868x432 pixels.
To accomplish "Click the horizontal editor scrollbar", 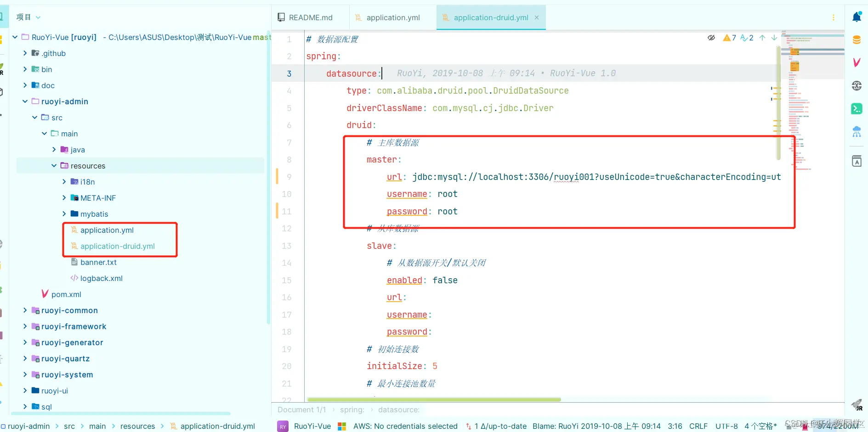I will point(434,399).
